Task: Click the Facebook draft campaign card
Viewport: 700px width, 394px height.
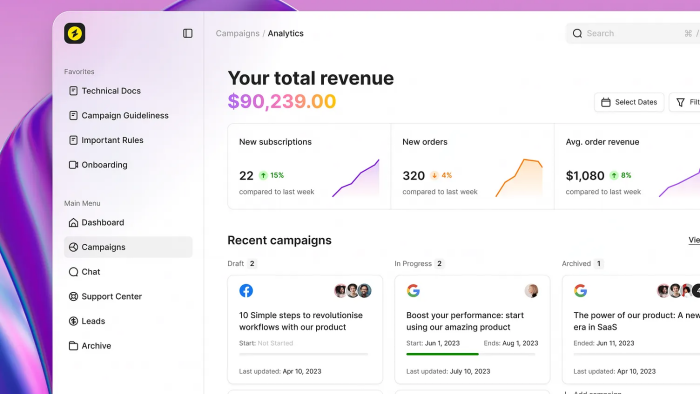Action: pos(305,329)
